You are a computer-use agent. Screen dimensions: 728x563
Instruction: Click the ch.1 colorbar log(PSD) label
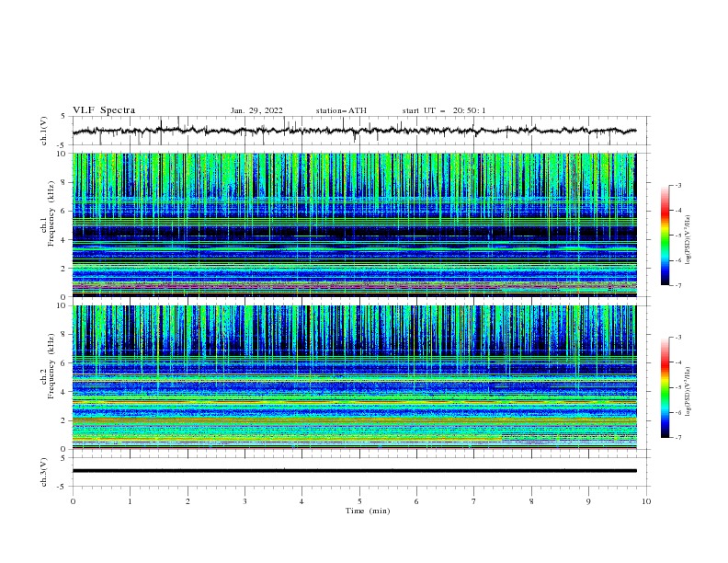688,240
